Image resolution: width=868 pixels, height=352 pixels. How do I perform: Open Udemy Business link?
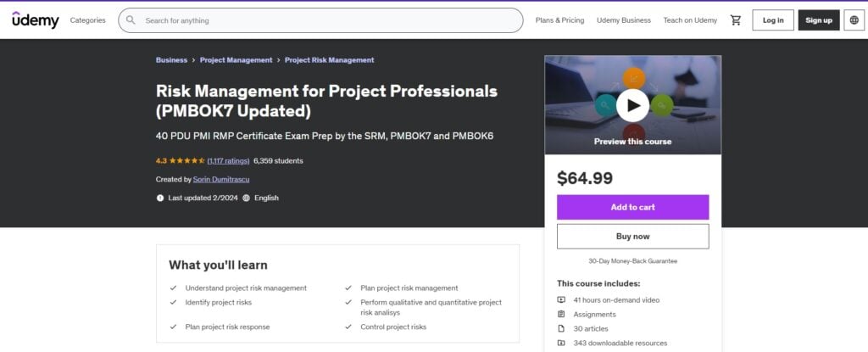624,20
